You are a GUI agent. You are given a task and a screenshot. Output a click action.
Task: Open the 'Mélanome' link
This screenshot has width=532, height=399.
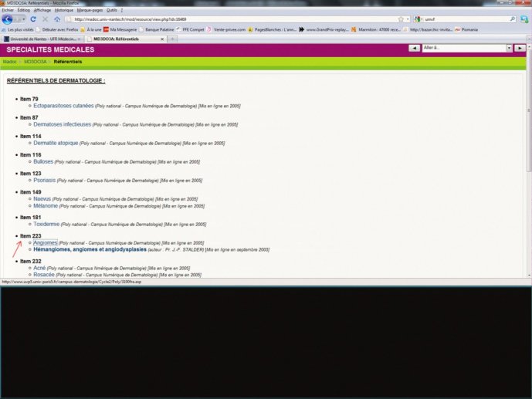click(46, 206)
